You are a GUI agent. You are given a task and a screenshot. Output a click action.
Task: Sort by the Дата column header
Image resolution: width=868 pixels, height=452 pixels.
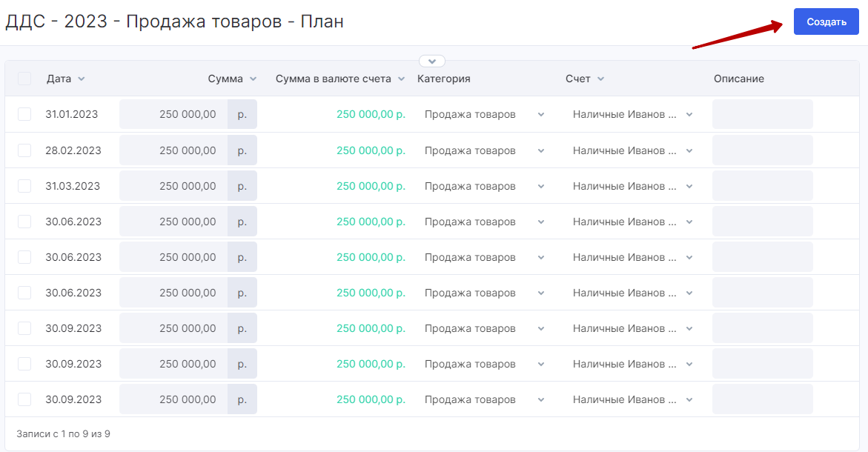click(x=65, y=79)
